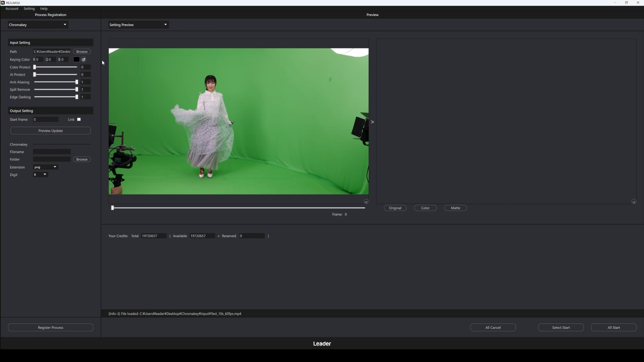Click the Edge Darking value field

pyautogui.click(x=85, y=97)
